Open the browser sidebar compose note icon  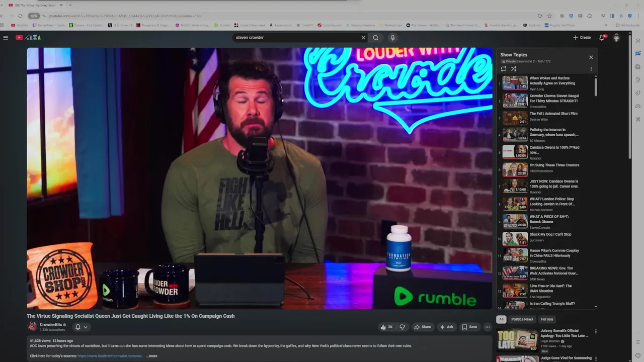[x=637, y=80]
